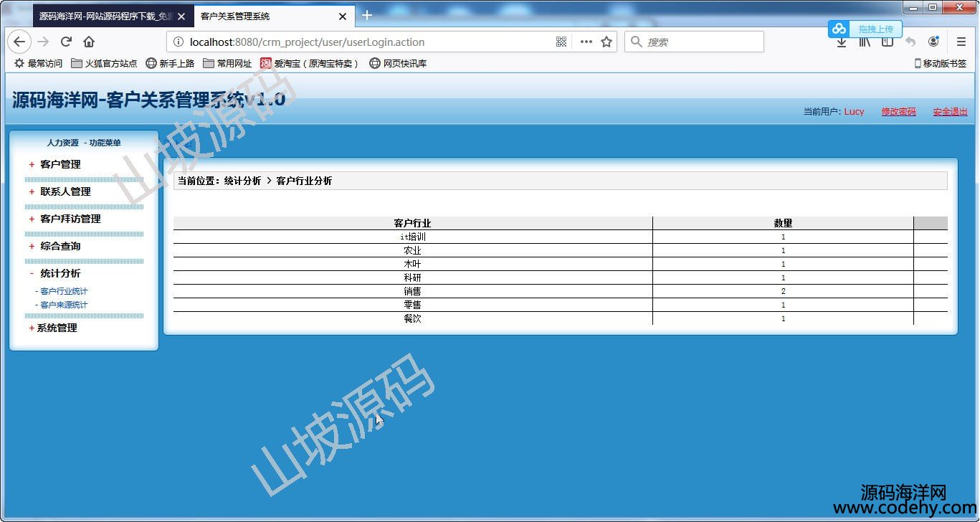Go back to the previous page

coord(19,42)
